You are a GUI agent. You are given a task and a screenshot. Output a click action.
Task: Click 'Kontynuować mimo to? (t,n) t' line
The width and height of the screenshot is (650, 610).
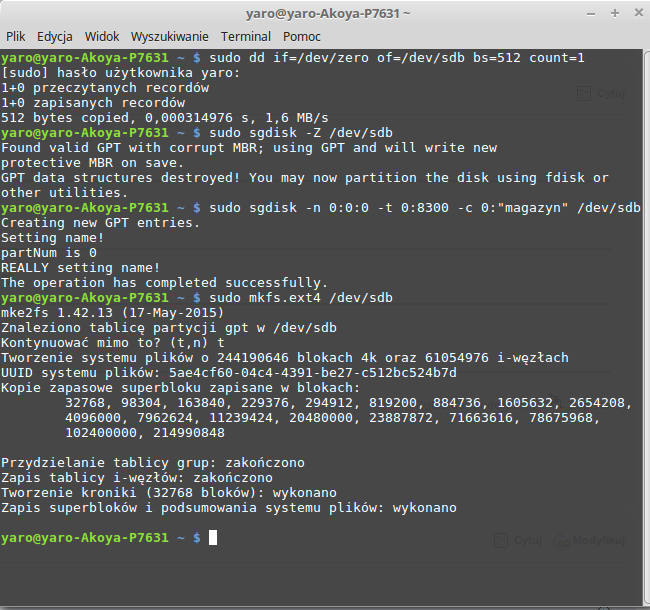click(113, 343)
